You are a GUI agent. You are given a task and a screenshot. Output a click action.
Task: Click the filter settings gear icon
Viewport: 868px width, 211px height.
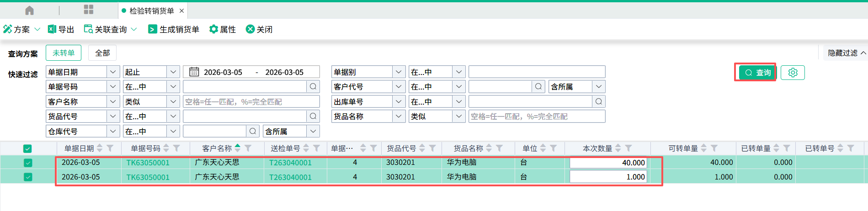[793, 73]
